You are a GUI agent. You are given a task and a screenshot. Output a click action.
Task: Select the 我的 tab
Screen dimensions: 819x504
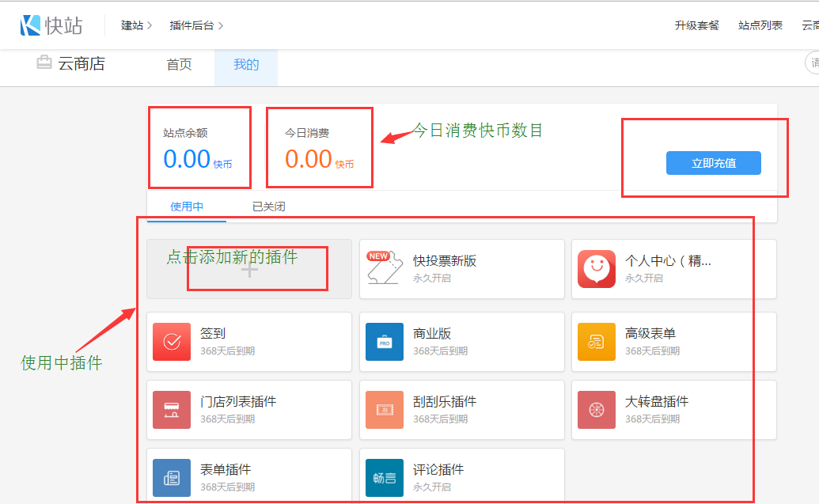246,65
